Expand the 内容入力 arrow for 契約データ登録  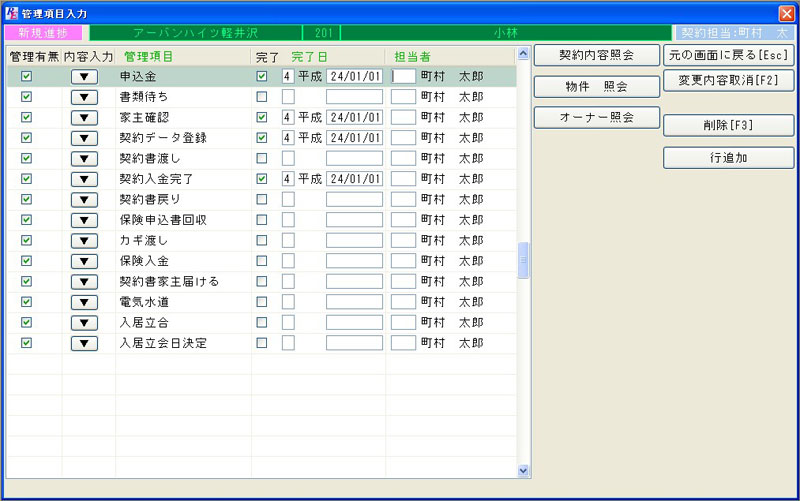point(84,138)
